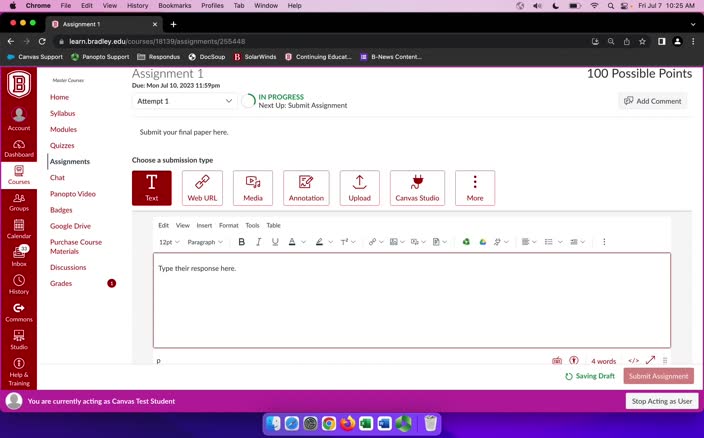
Task: Open the editor View menu
Action: (182, 225)
